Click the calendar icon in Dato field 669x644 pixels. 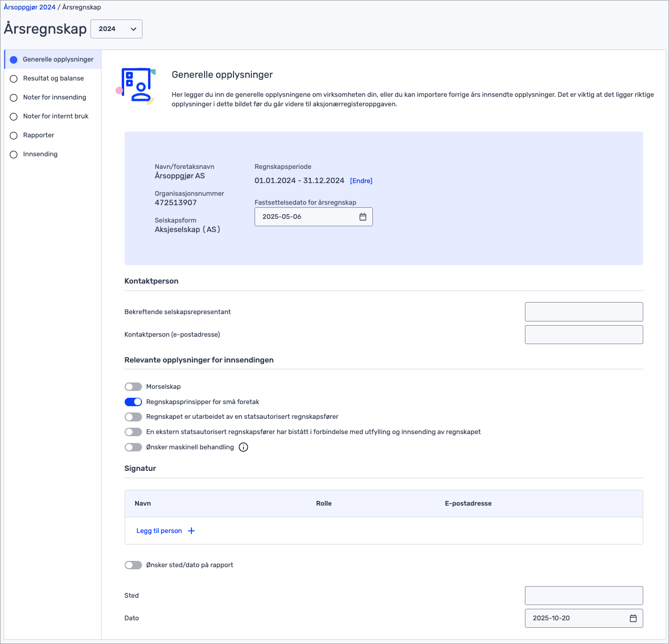click(x=633, y=618)
